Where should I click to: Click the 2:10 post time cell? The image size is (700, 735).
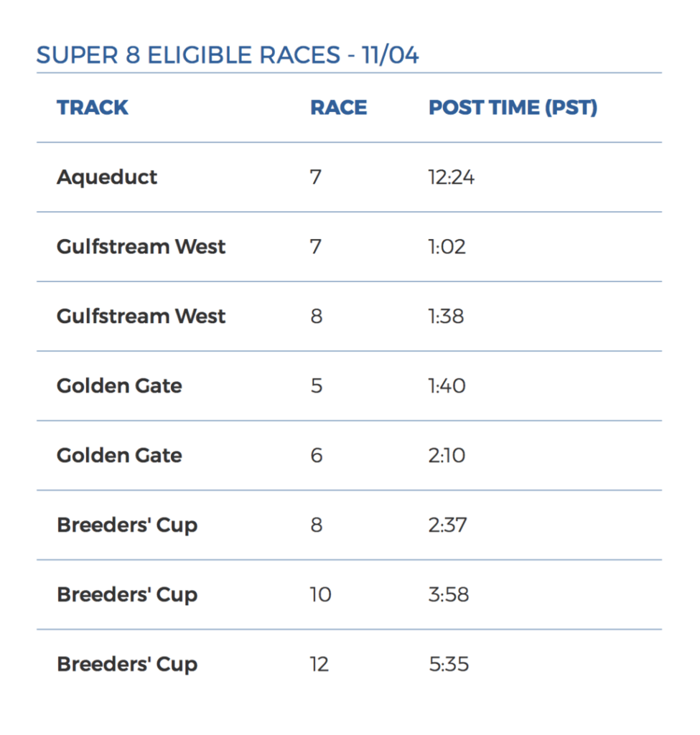[447, 455]
